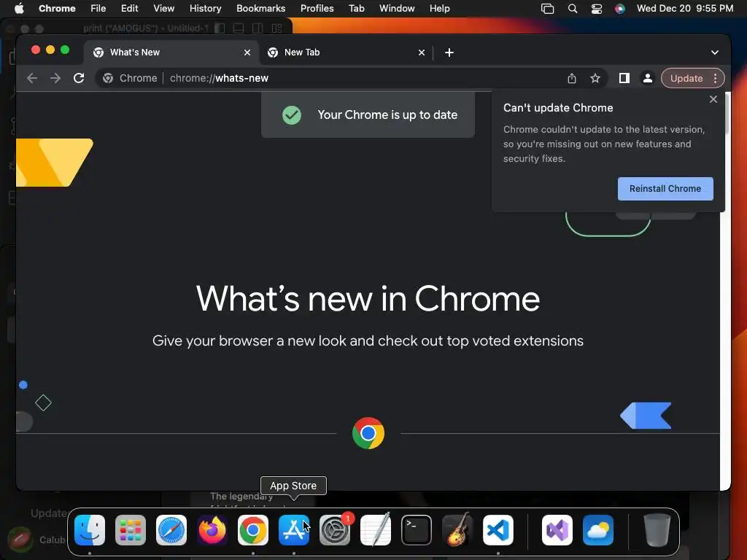
Task: Click the page's vertical scrollbar
Action: 726,114
